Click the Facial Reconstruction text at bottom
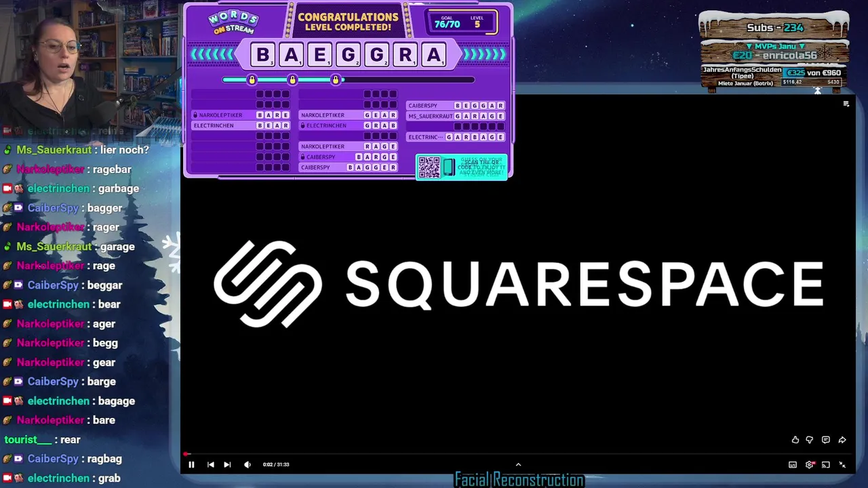The width and height of the screenshot is (868, 488). tap(519, 480)
